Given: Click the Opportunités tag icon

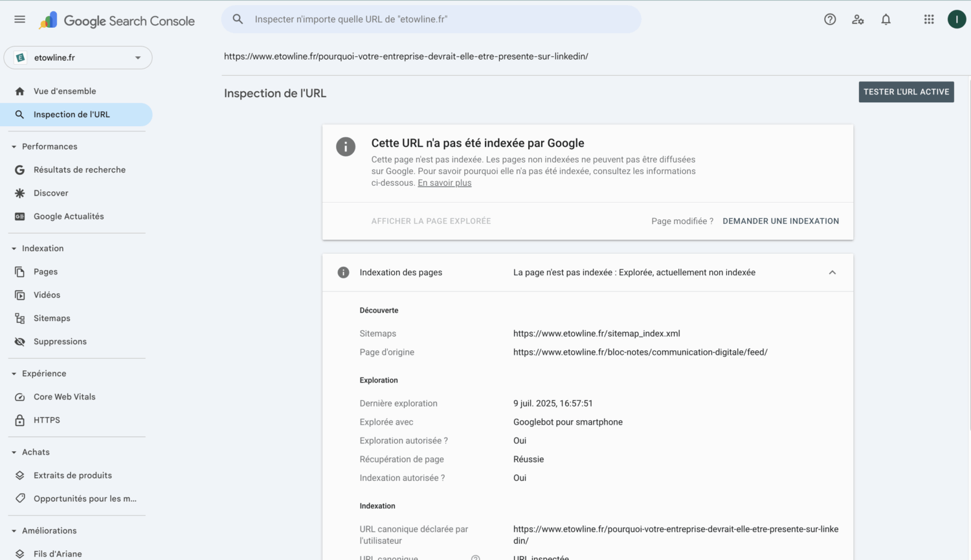Looking at the screenshot, I should click(x=20, y=498).
